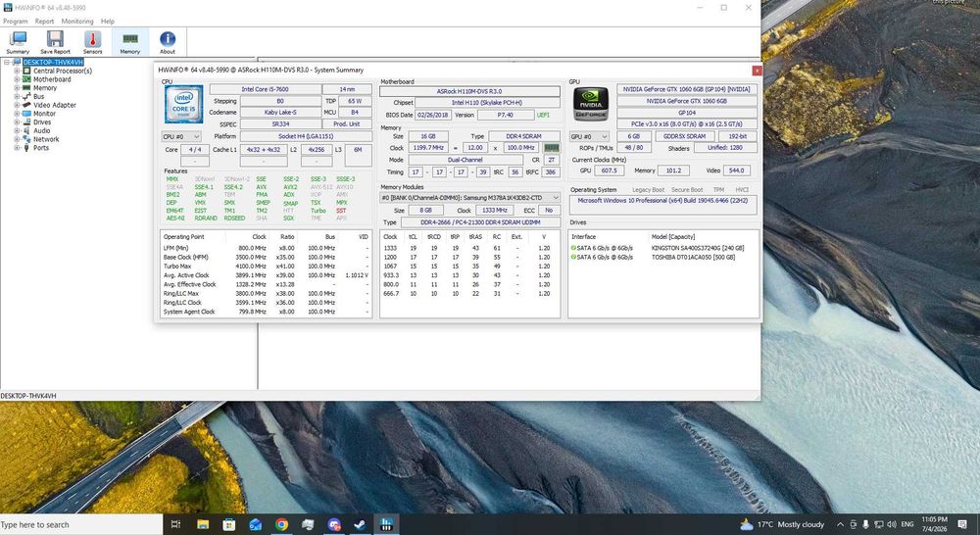
Task: Open the network tray icon
Action: pyautogui.click(x=879, y=524)
